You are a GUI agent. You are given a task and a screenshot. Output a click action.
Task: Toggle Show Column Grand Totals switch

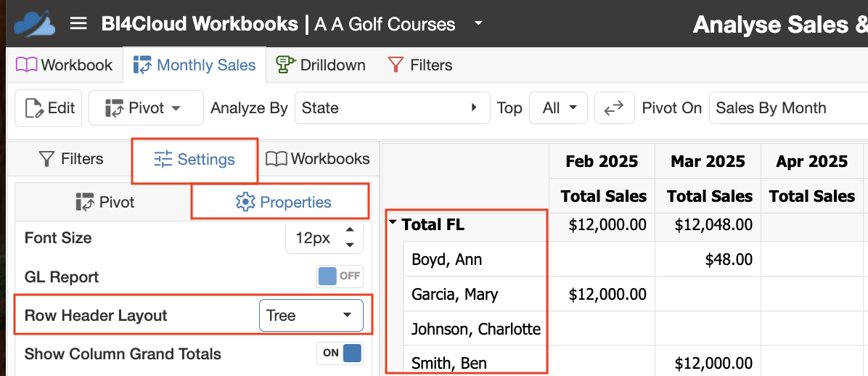[340, 353]
